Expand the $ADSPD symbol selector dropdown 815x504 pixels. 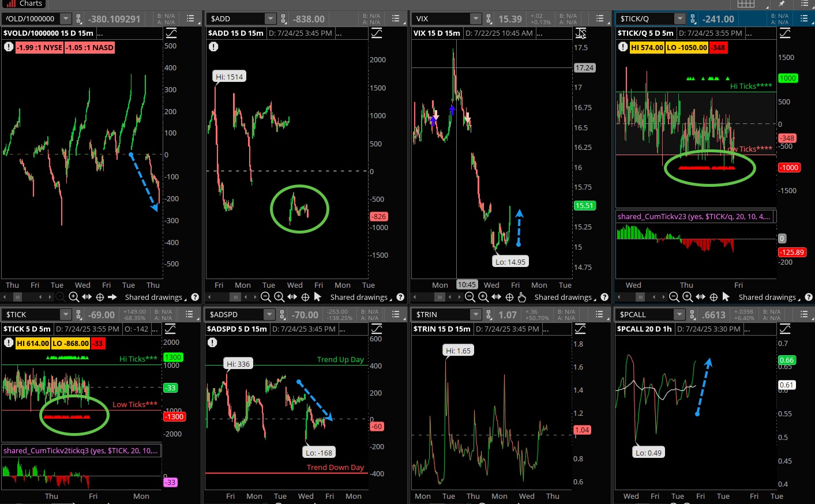point(269,314)
